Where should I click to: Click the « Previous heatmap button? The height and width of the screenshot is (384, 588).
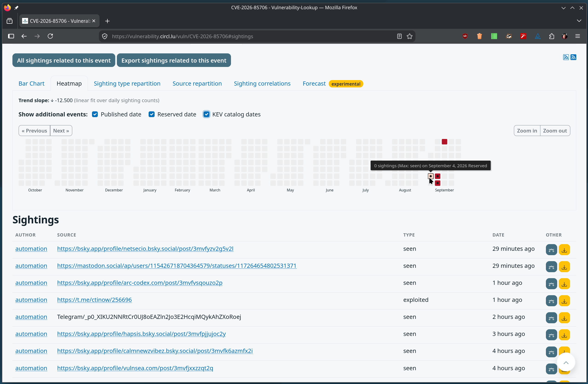[34, 131]
